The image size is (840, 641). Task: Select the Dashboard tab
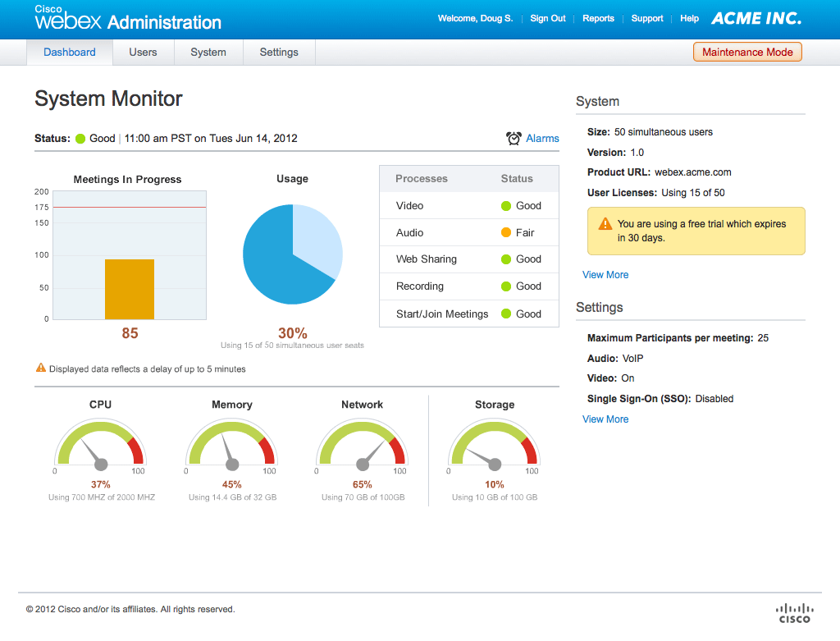pos(70,52)
